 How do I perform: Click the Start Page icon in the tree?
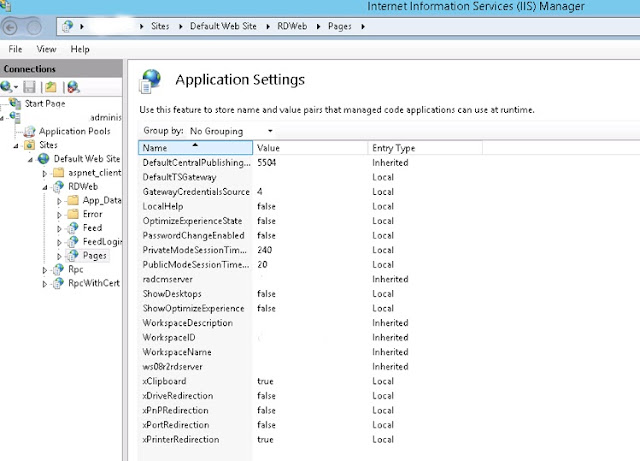pos(15,103)
